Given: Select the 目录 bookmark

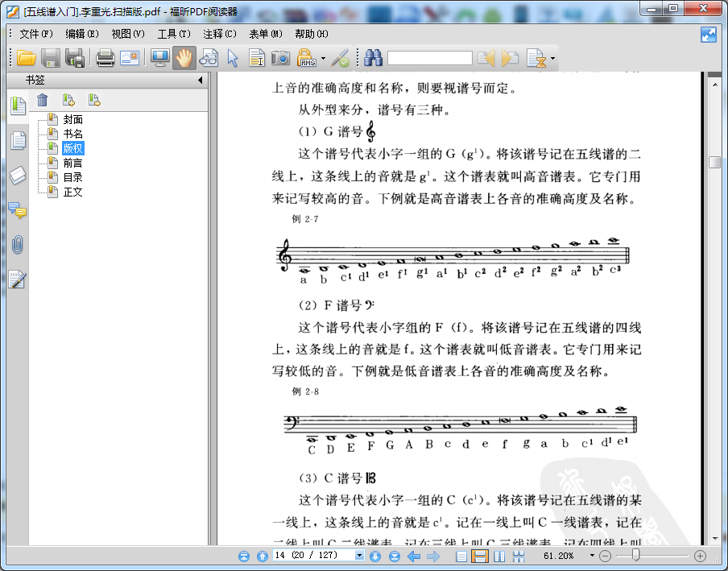Looking at the screenshot, I should (x=73, y=177).
